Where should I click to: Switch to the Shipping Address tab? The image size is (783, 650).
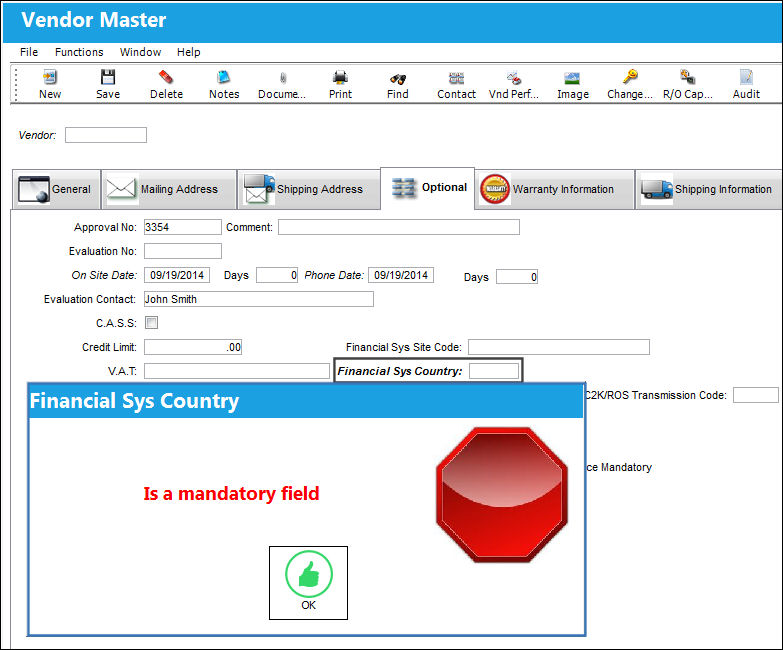click(308, 189)
